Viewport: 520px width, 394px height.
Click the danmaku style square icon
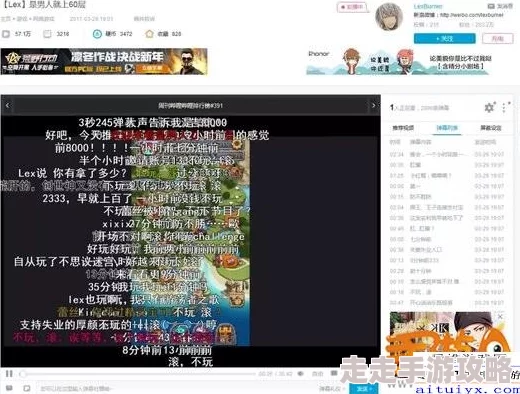(x=27, y=388)
